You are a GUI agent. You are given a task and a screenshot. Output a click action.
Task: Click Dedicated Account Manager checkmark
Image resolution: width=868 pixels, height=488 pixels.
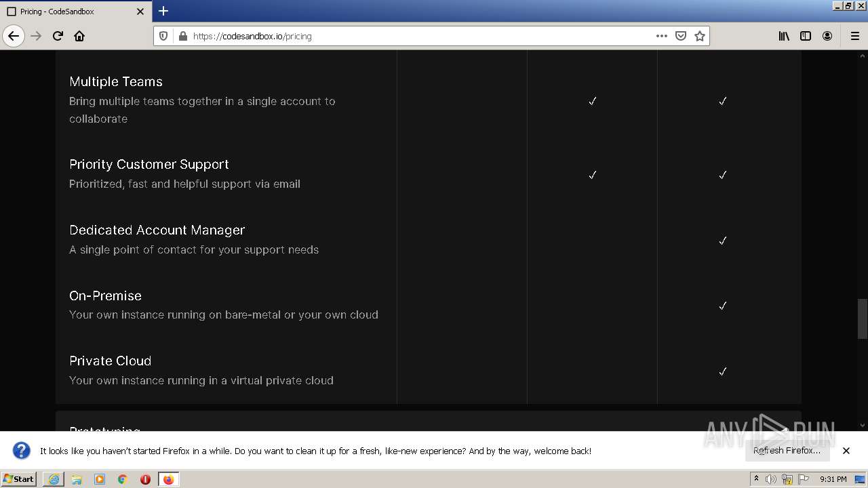click(x=723, y=241)
